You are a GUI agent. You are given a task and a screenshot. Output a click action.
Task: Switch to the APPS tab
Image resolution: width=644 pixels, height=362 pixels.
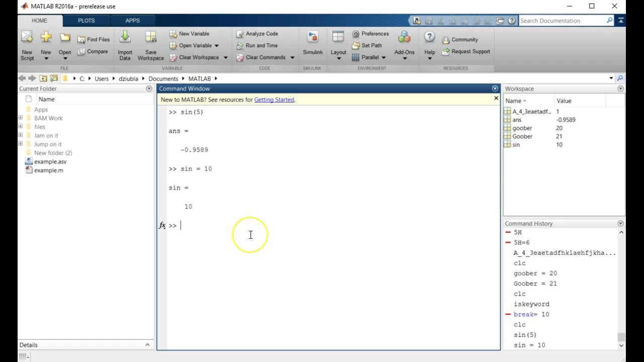(133, 21)
